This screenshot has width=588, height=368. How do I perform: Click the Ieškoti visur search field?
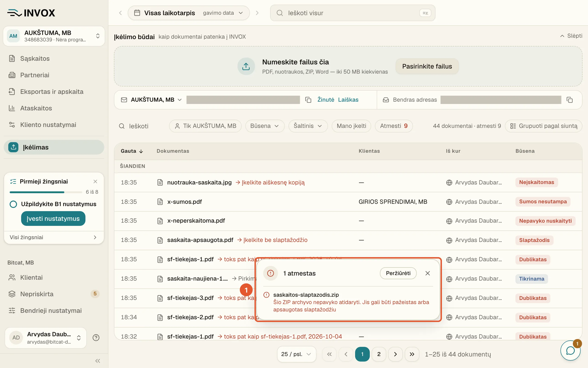(x=353, y=13)
